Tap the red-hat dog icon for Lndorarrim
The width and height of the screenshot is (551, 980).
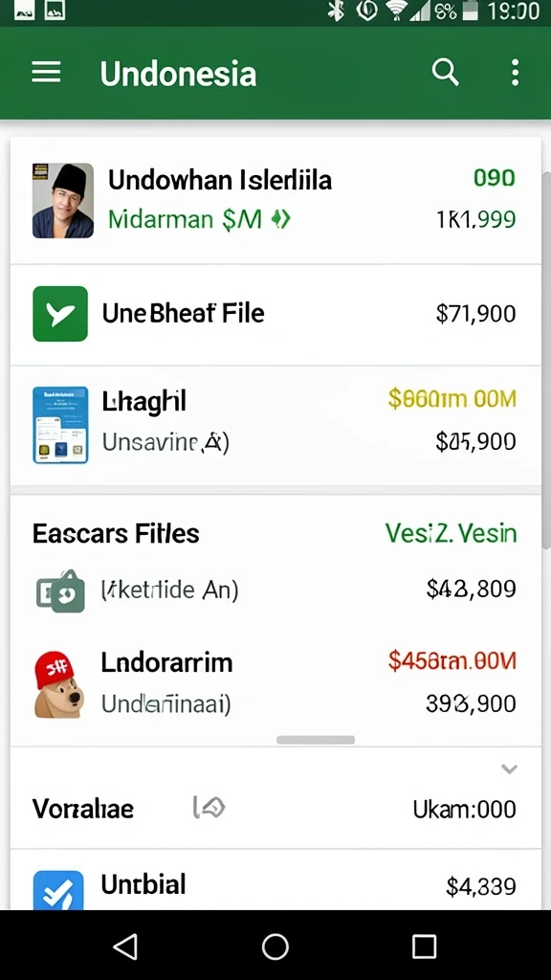coord(58,685)
